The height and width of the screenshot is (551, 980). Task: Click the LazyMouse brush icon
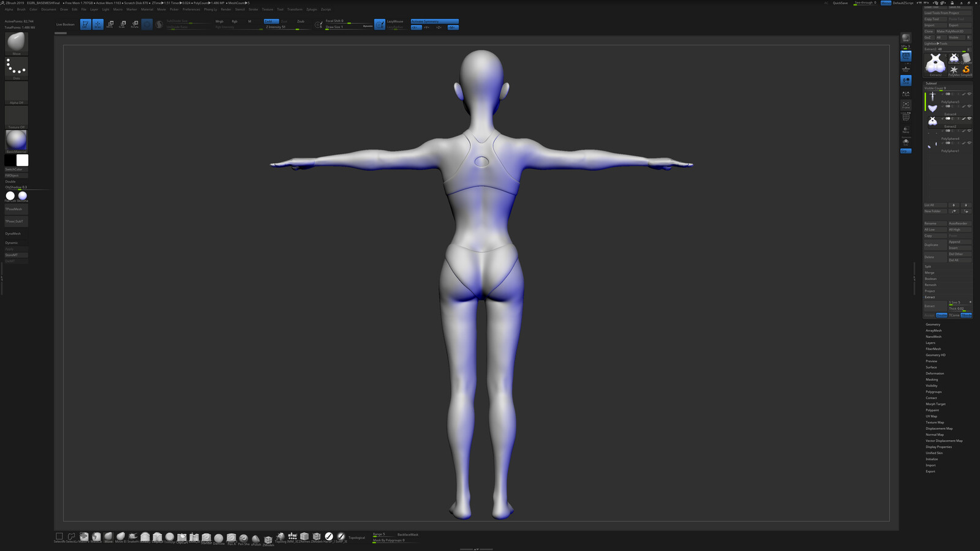(380, 24)
